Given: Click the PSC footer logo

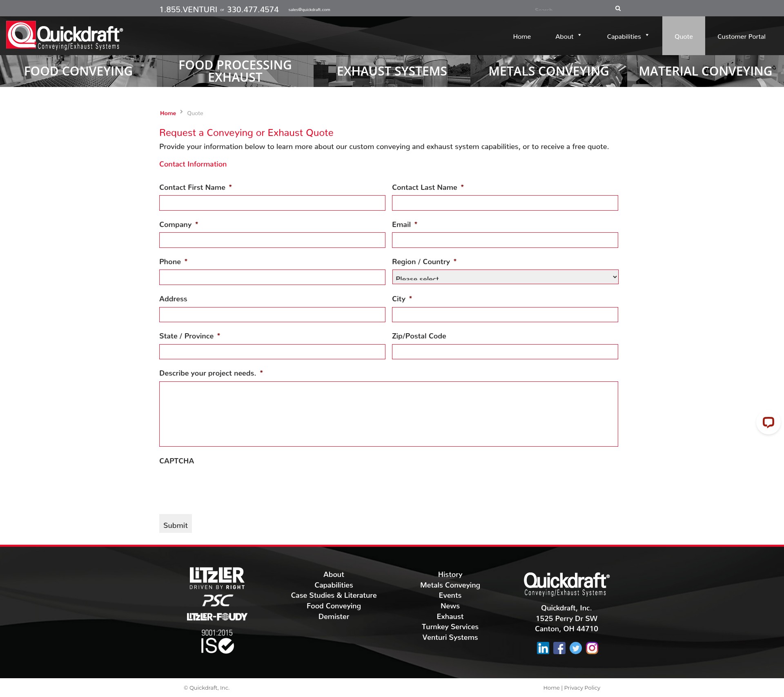Looking at the screenshot, I should coord(218,601).
